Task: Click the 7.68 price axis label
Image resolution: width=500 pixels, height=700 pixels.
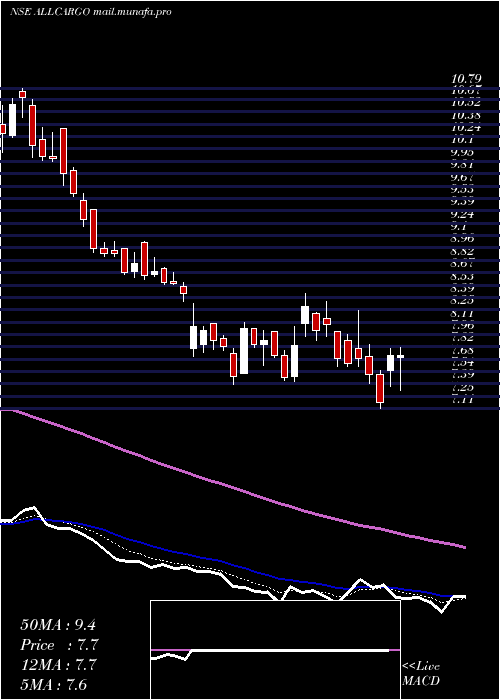Action: point(464,351)
